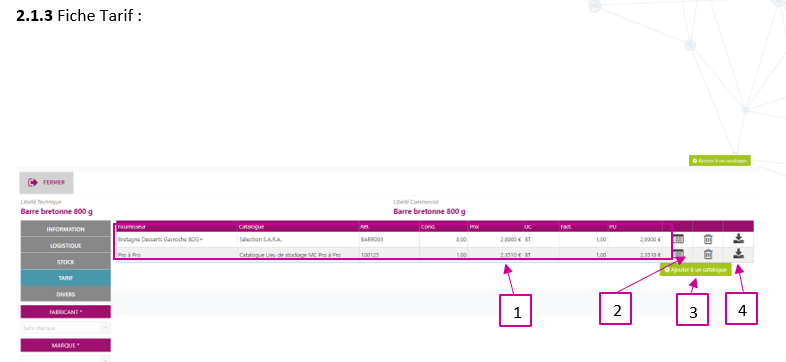Open the Information tab
Viewport: 786px width, 362px height.
click(x=65, y=229)
